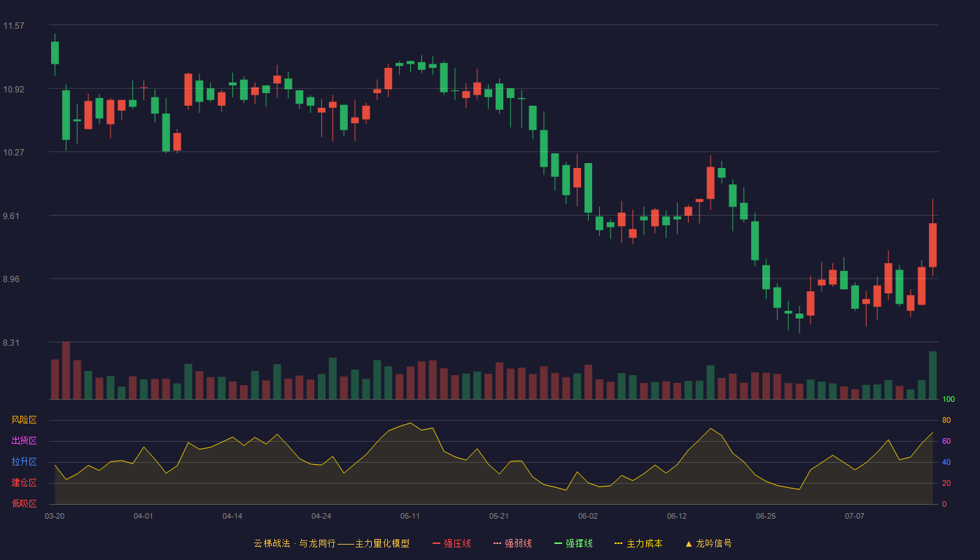Toggle the 强弱线 legend text
The height and width of the screenshot is (560, 980).
point(518,543)
